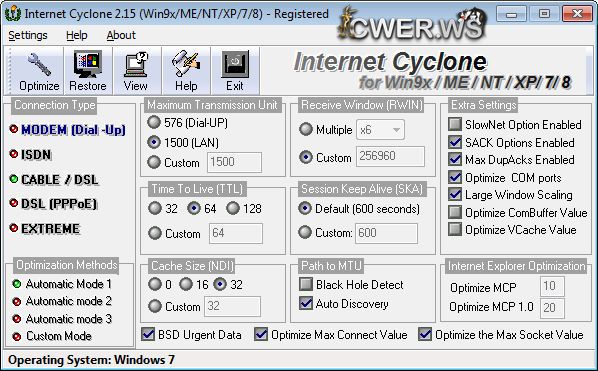This screenshot has width=598, height=371.
Task: Click the custom RWIN 256960 field
Action: (390, 156)
